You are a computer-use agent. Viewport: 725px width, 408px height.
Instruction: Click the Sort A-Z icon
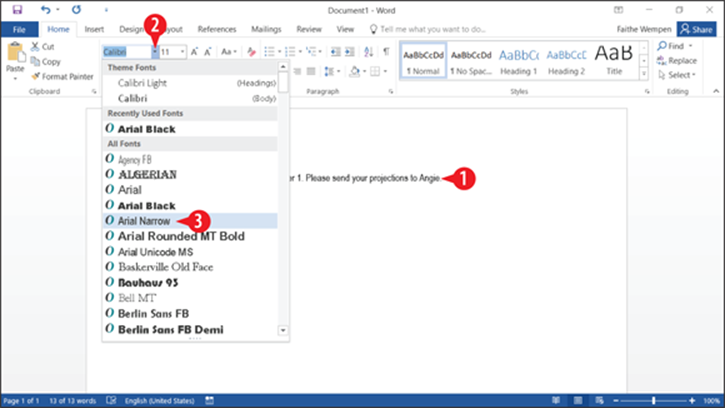(x=369, y=51)
